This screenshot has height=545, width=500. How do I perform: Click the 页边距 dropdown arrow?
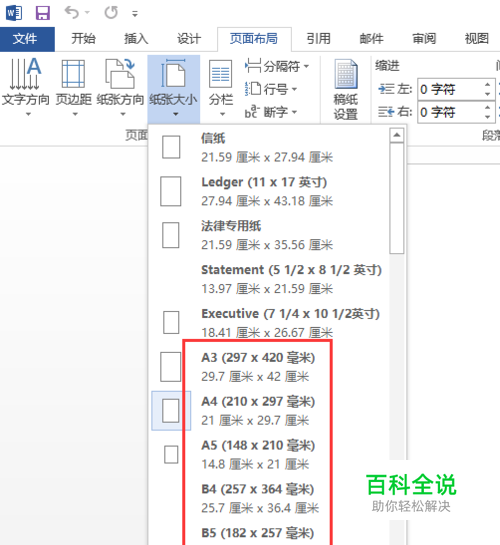click(x=75, y=114)
